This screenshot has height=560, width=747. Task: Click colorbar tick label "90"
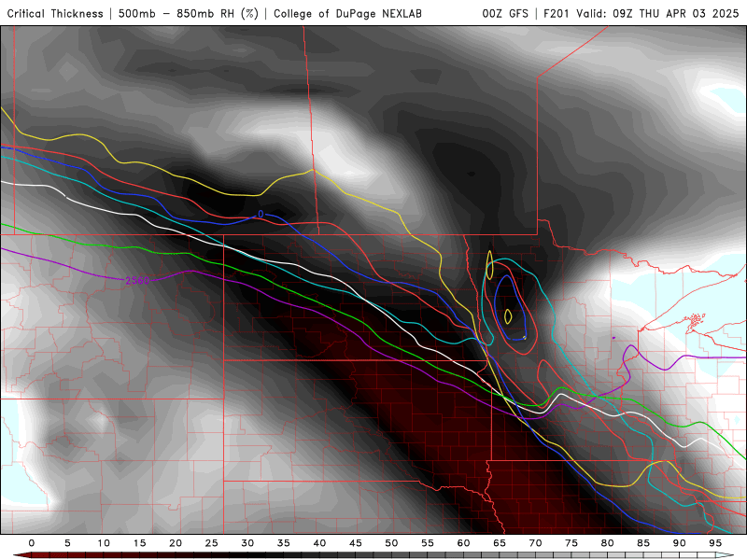coord(680,543)
